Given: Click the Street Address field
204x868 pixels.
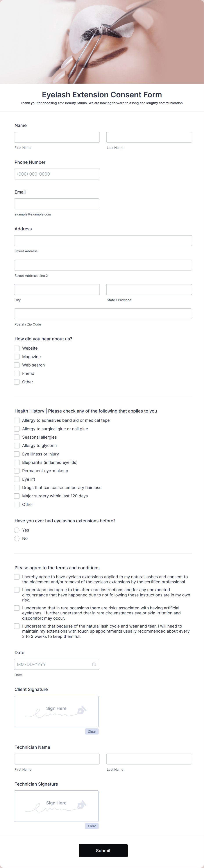Looking at the screenshot, I should pos(103,240).
